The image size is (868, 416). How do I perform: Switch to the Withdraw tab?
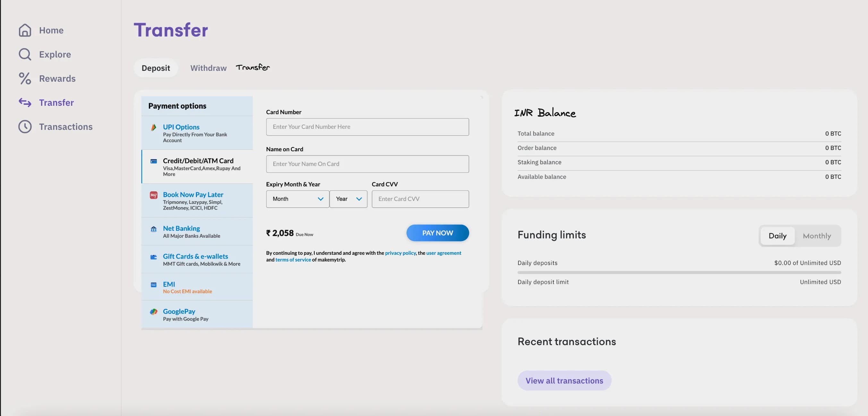point(208,68)
